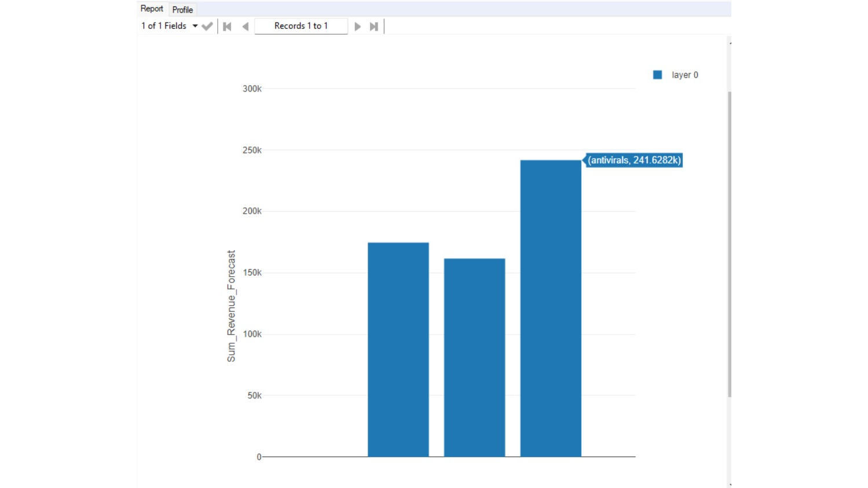Select the middle, shortest bar
Image resolution: width=868 pixels, height=488 pixels.
click(474, 357)
